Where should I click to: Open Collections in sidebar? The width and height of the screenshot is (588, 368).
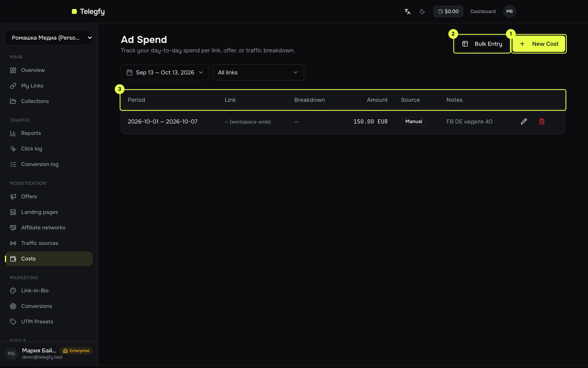point(49,101)
